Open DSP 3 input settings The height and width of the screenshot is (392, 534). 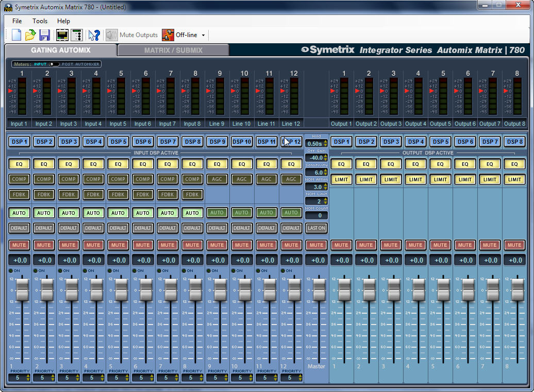coord(69,142)
